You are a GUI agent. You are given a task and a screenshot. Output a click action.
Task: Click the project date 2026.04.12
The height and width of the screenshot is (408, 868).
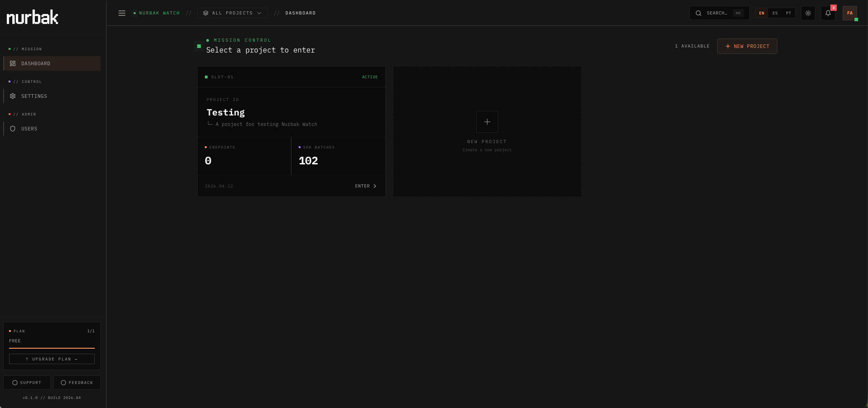(219, 186)
